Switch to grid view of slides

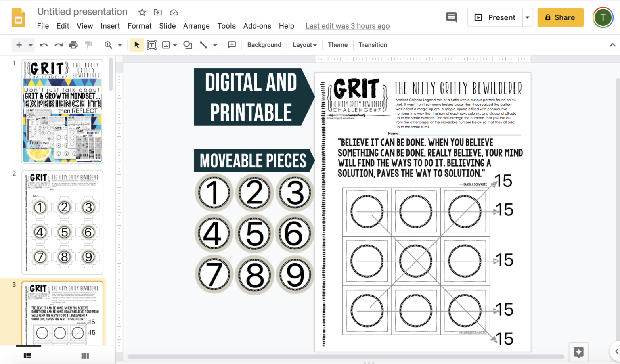click(85, 356)
